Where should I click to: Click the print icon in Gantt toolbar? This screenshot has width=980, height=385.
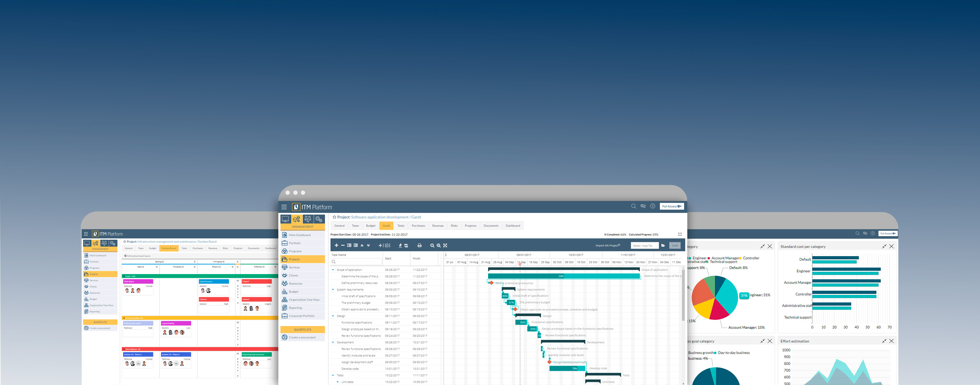coord(419,245)
